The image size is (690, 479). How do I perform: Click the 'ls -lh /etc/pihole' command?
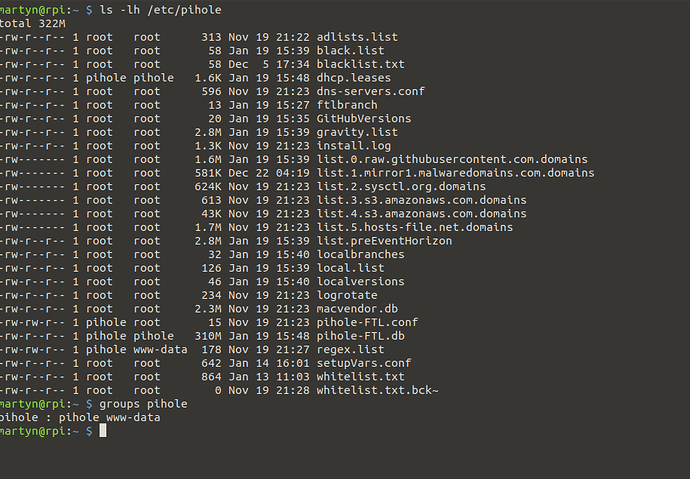coord(160,9)
